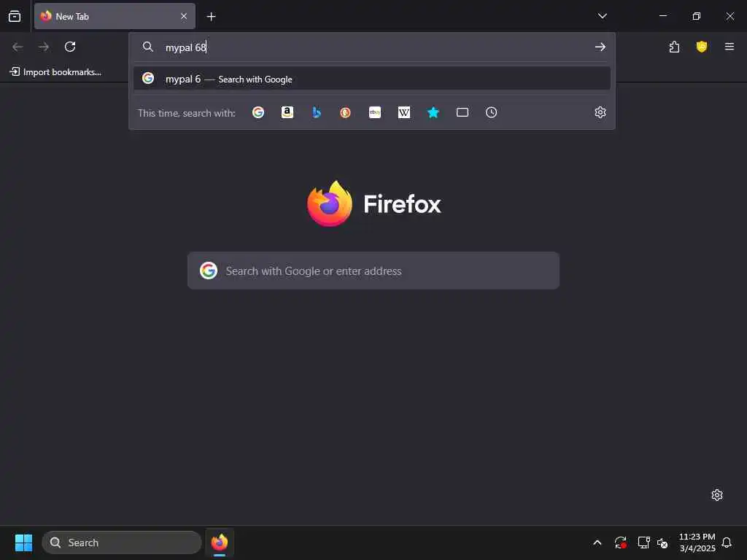The image size is (747, 560).
Task: Expand the list all tabs chevron
Action: (x=602, y=16)
